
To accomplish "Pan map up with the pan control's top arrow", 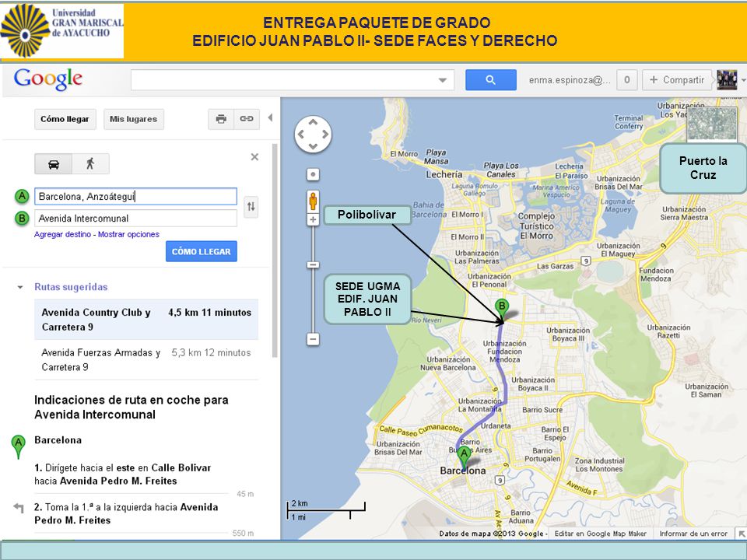I will (313, 122).
